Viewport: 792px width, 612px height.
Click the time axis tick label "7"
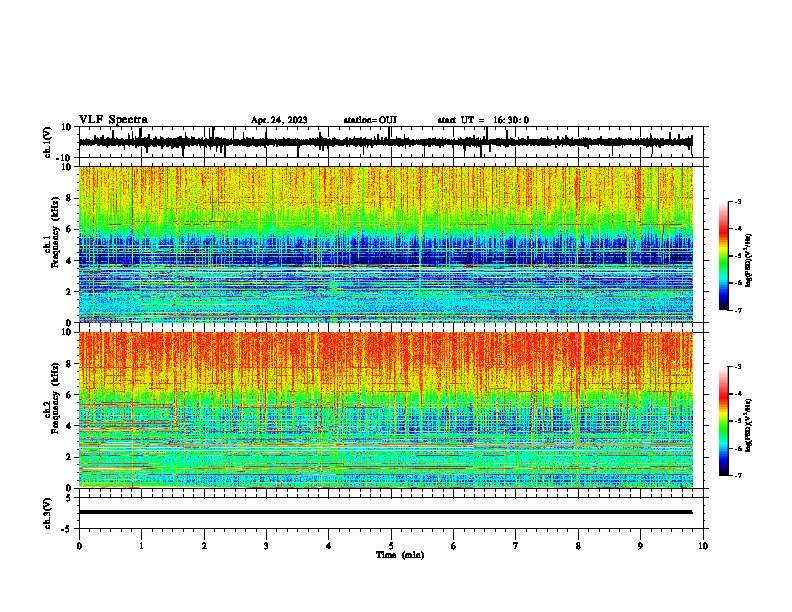[x=516, y=546]
